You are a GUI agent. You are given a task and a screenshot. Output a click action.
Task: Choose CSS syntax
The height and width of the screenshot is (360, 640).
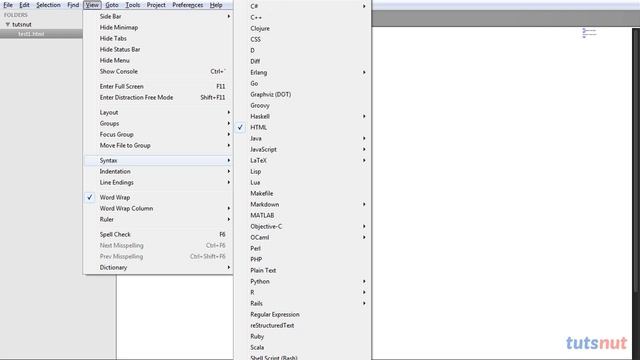click(302, 39)
